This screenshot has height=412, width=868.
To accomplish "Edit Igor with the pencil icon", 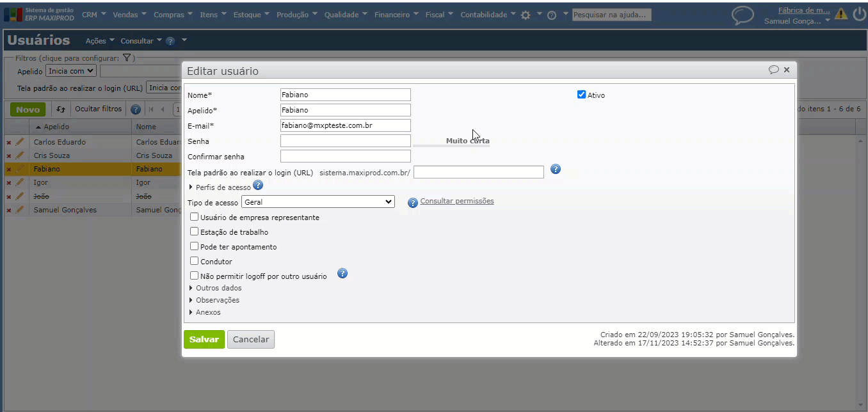I will tap(19, 182).
